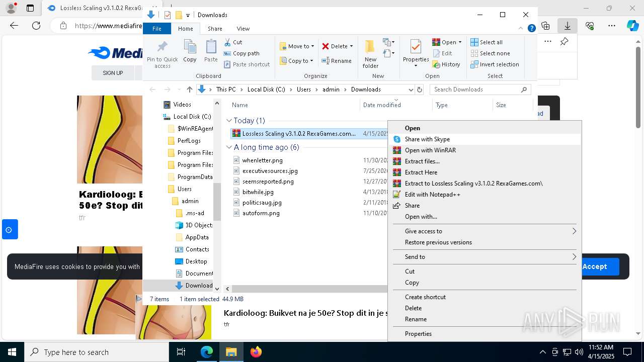644x362 pixels.
Task: Select Program Data folder in tree
Action: click(195, 177)
